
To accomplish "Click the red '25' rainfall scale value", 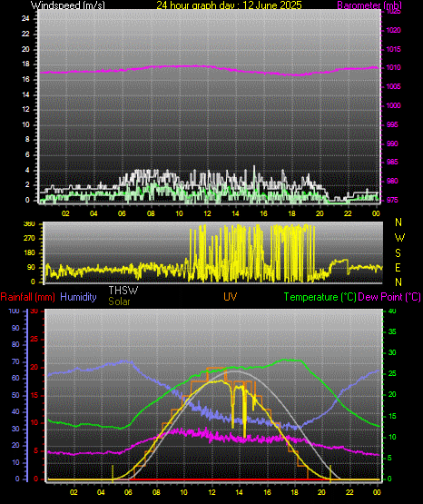I will (34, 339).
